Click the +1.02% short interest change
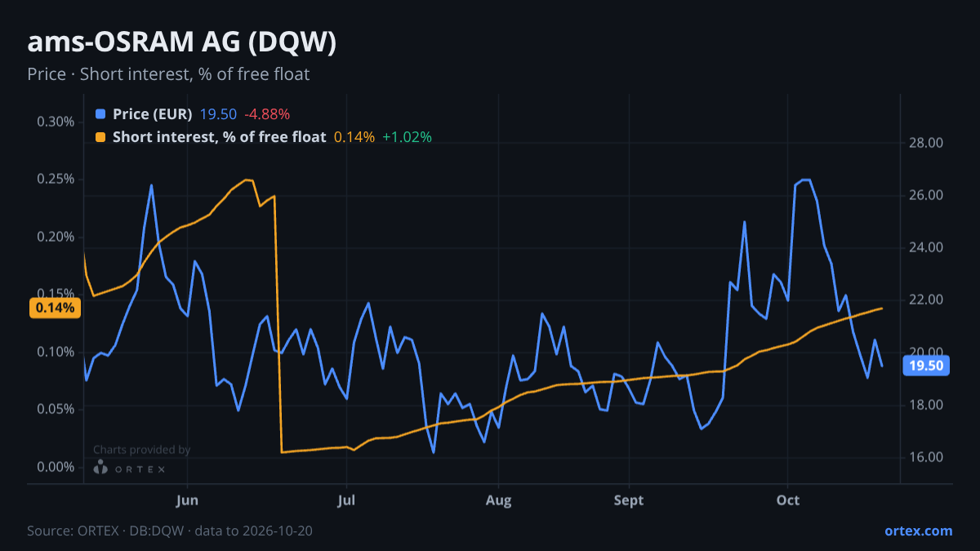This screenshot has width=980, height=551. coord(407,137)
